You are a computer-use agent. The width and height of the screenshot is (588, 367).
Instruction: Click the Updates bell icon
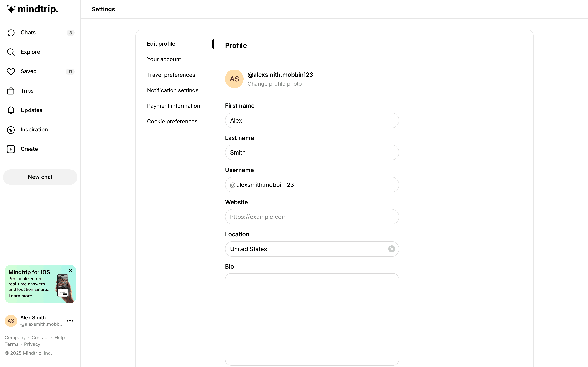click(11, 110)
